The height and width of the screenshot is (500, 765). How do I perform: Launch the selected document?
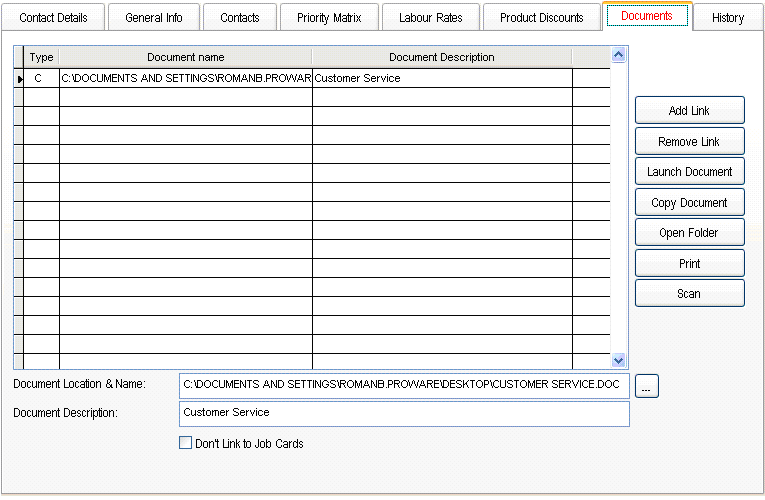click(x=689, y=172)
